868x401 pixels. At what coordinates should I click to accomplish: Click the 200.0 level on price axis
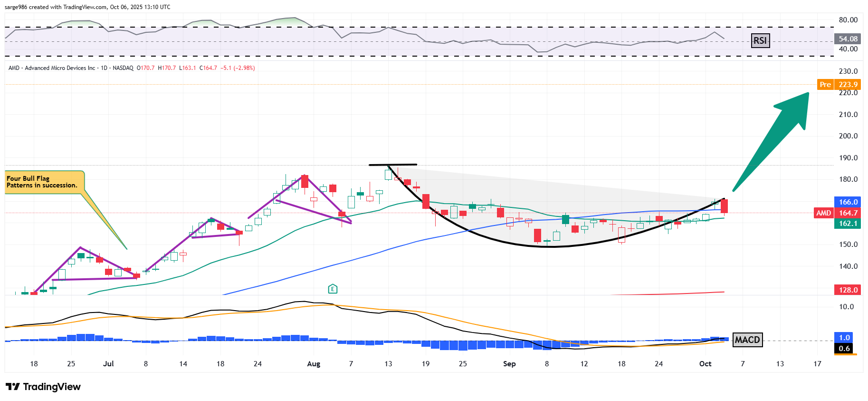(x=848, y=136)
